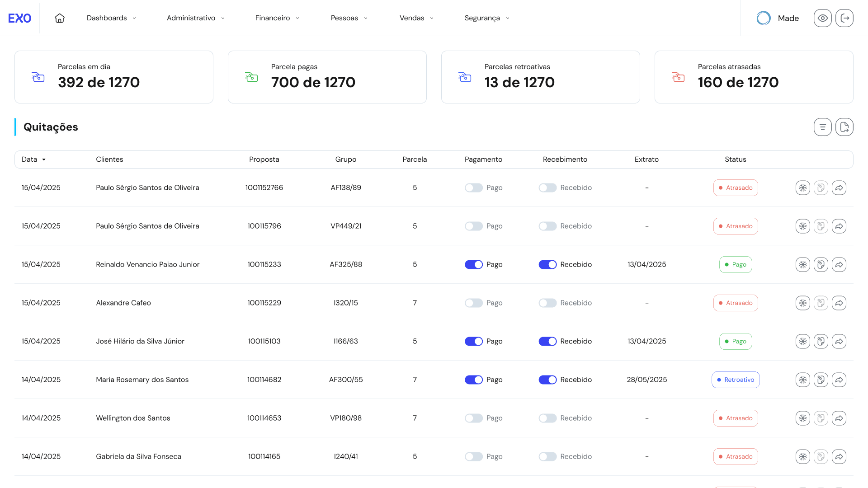Click the Retroativo status badge

pos(735,380)
